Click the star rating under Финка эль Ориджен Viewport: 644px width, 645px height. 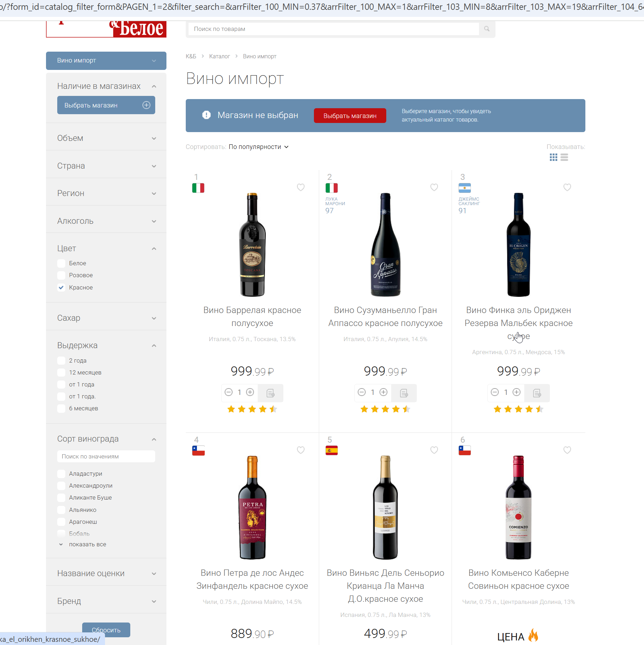[518, 409]
